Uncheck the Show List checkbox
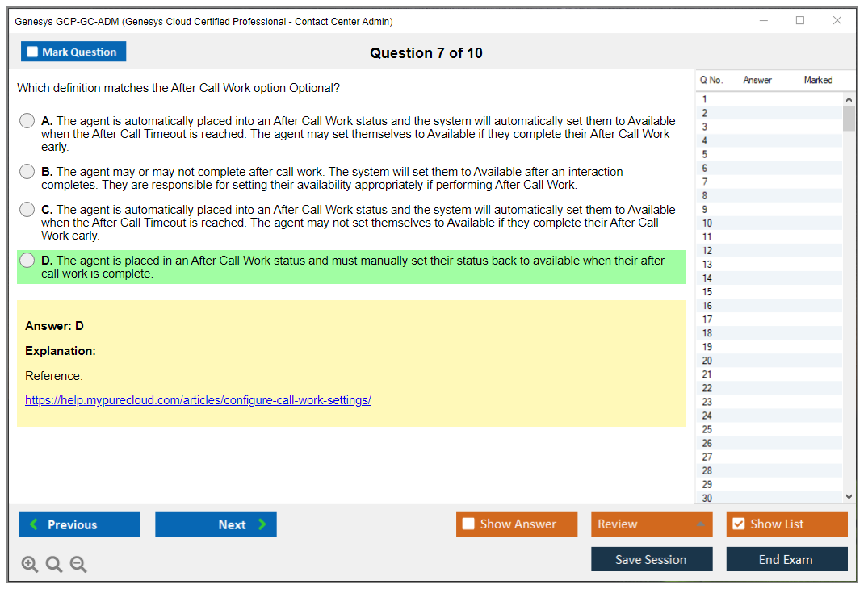Viewport: 868px width, 593px height. pyautogui.click(x=738, y=524)
